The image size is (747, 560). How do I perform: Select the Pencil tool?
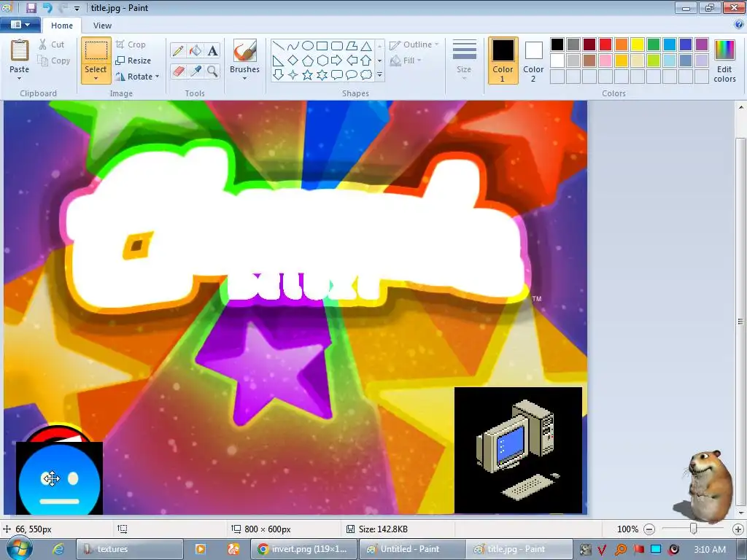178,50
